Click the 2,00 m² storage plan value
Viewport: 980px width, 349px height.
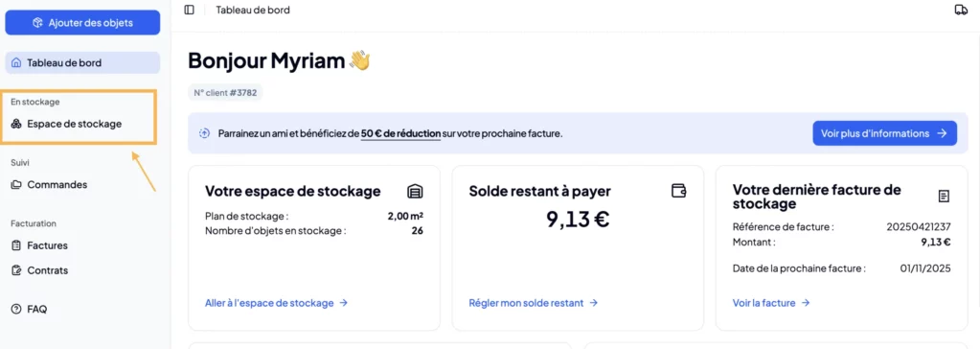coord(405,217)
